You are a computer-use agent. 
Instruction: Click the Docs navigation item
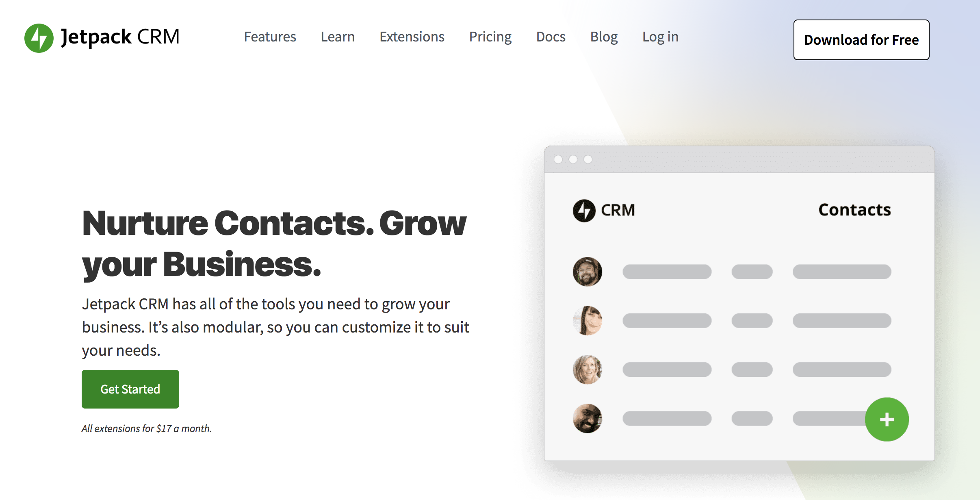coord(551,36)
